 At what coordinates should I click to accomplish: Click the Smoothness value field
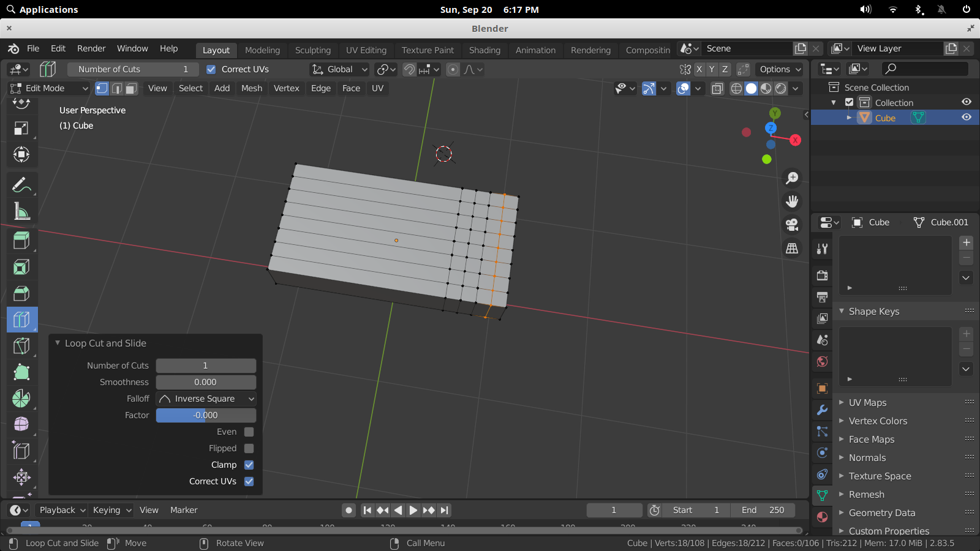pos(206,382)
